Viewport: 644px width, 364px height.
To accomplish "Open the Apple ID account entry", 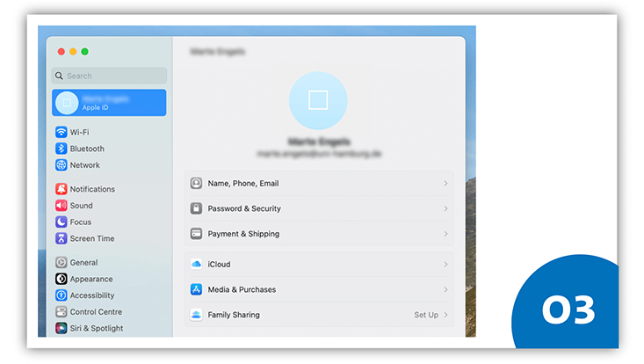I will coord(109,103).
